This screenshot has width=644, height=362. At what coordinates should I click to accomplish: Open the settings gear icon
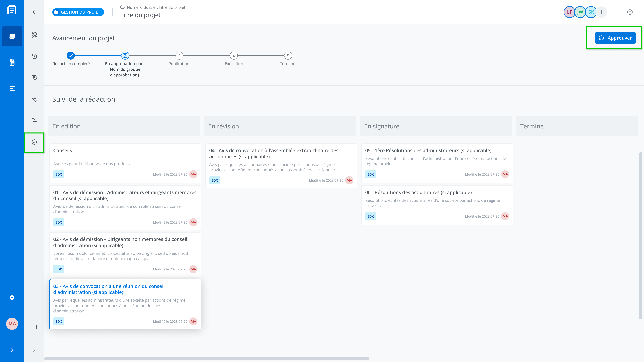tap(12, 297)
